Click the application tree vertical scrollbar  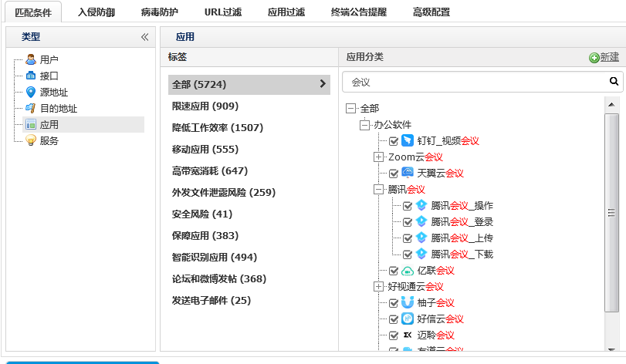tap(611, 213)
